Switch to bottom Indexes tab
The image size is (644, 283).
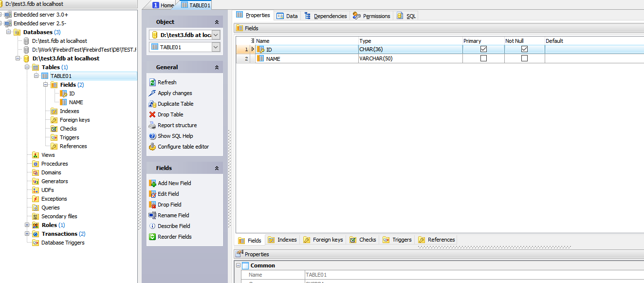point(282,240)
